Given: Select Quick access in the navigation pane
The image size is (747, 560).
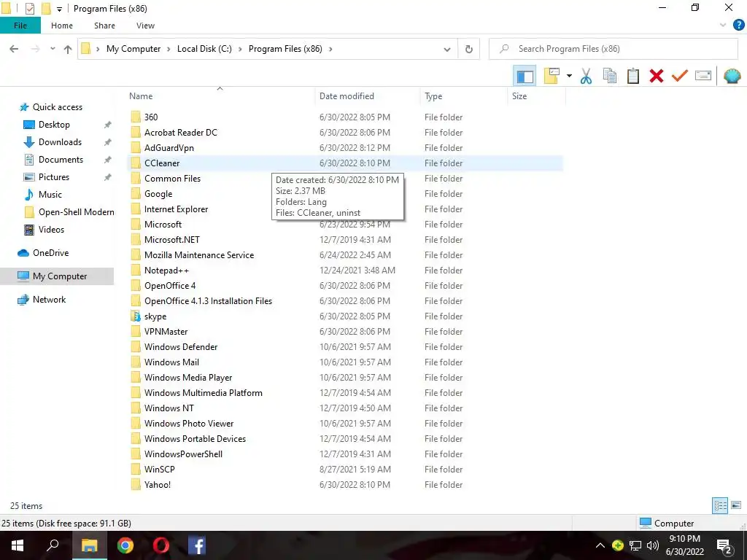Looking at the screenshot, I should coord(57,107).
